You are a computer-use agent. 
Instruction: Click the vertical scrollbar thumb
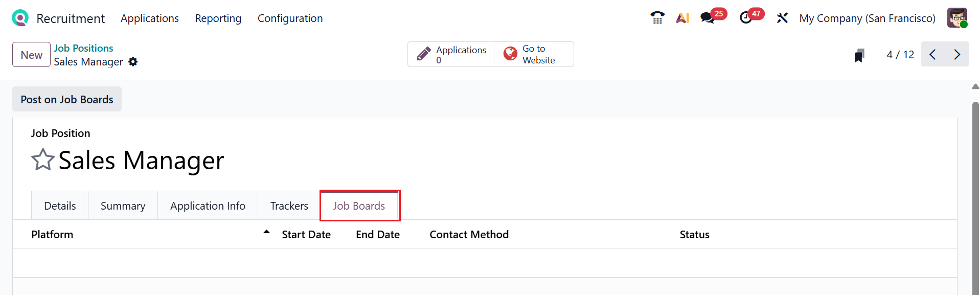tap(975, 194)
